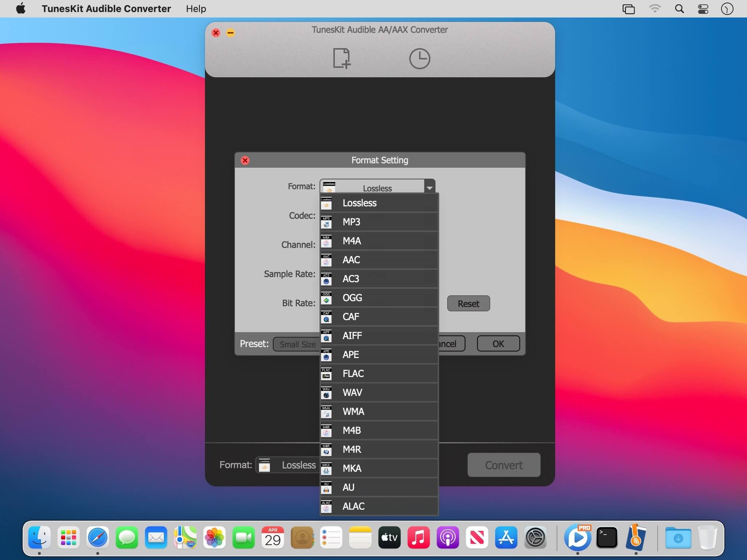747x560 pixels.
Task: Select the Small Size preset
Action: (x=297, y=344)
